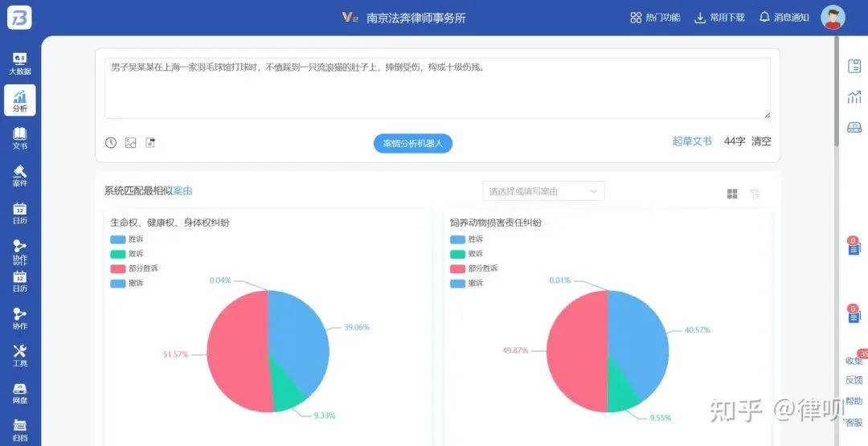Screen dimensions: 868x446
Task: Click the 9.55% label
Action: [x=661, y=419]
